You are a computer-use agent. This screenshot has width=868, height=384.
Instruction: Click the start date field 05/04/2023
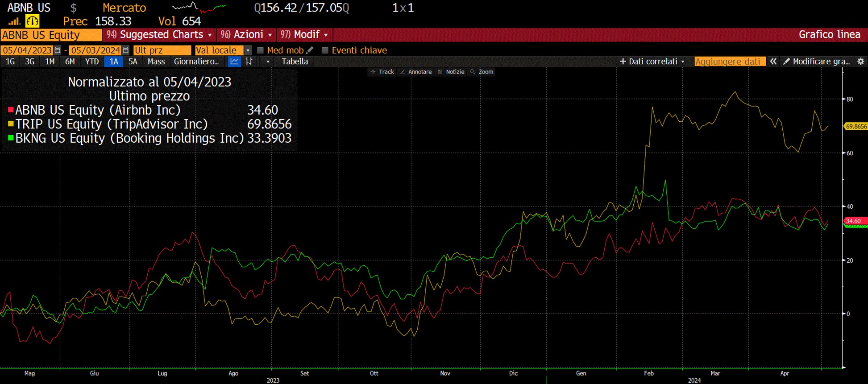pyautogui.click(x=27, y=50)
